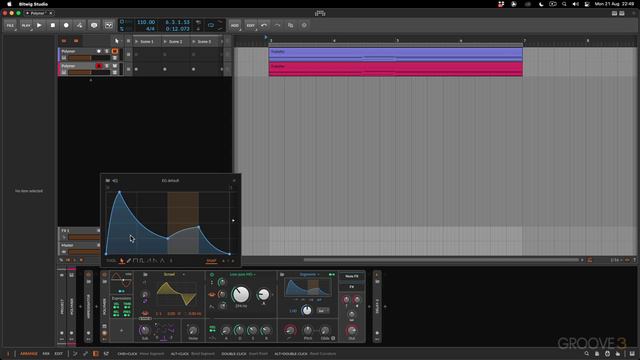The height and width of the screenshot is (360, 640).
Task: Turn the Pitch knob in Polymer
Action: [x=308, y=331]
